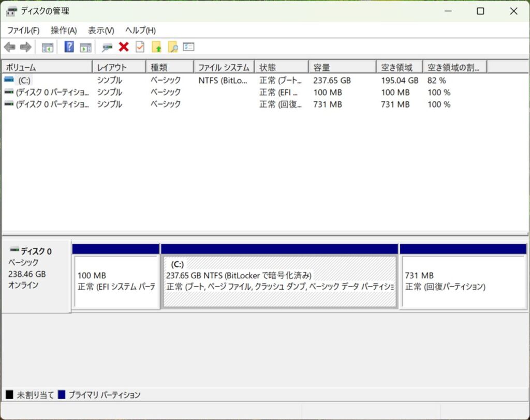
Task: Click the yellow folder magnifier search icon
Action: click(x=172, y=47)
